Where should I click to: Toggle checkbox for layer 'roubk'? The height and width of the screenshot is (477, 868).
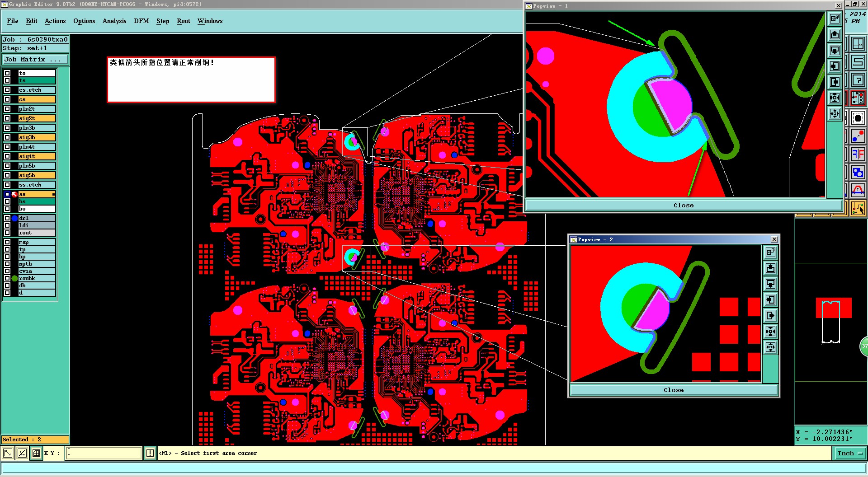click(7, 278)
